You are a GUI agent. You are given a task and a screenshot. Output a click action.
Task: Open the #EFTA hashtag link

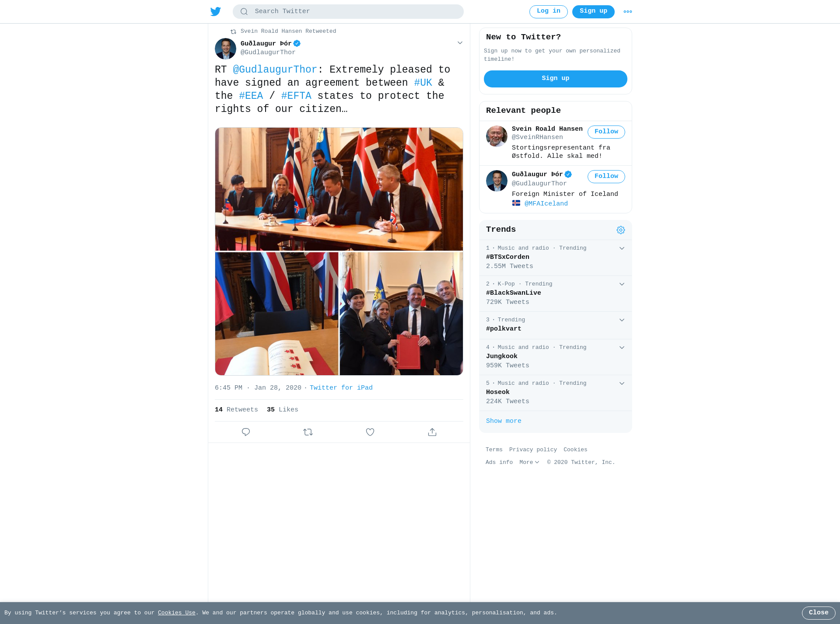coord(296,96)
